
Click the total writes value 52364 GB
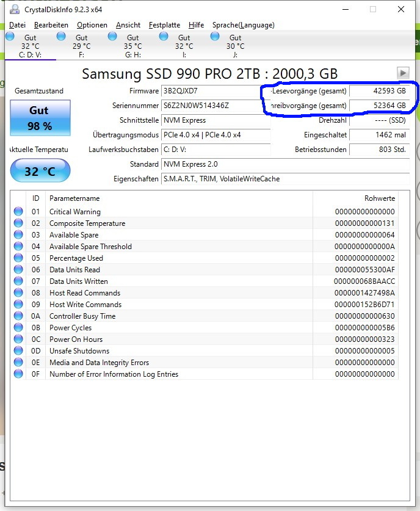pos(379,106)
